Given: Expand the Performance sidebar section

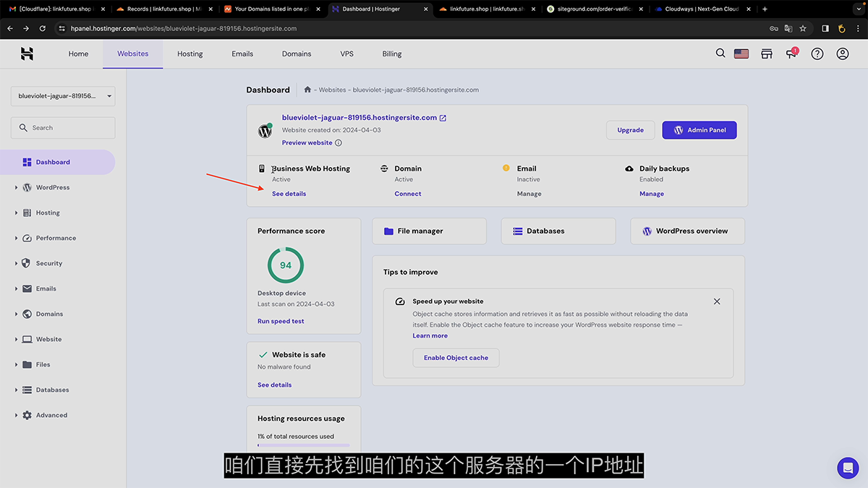Looking at the screenshot, I should tap(57, 238).
